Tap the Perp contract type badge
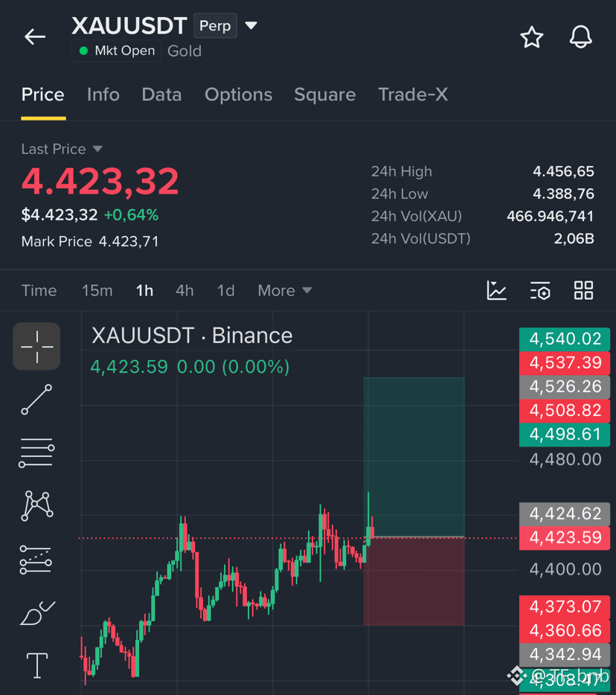 [x=215, y=26]
